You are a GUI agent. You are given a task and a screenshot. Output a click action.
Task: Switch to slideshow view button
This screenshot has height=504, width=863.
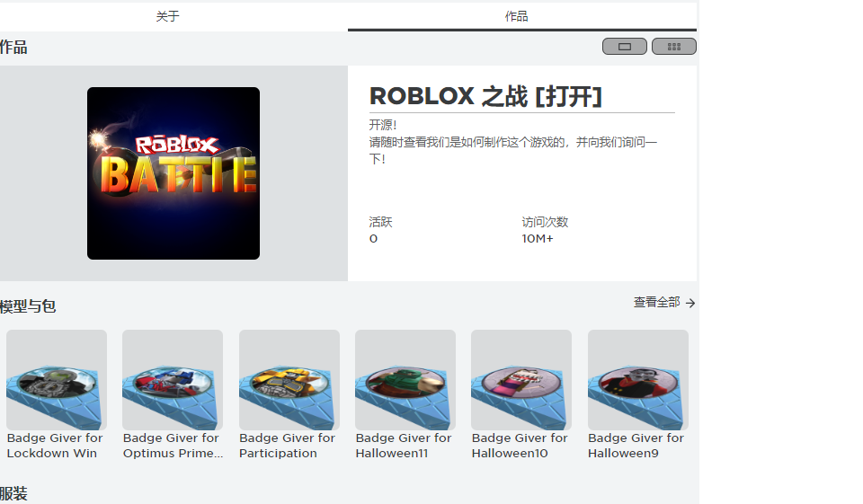(624, 46)
